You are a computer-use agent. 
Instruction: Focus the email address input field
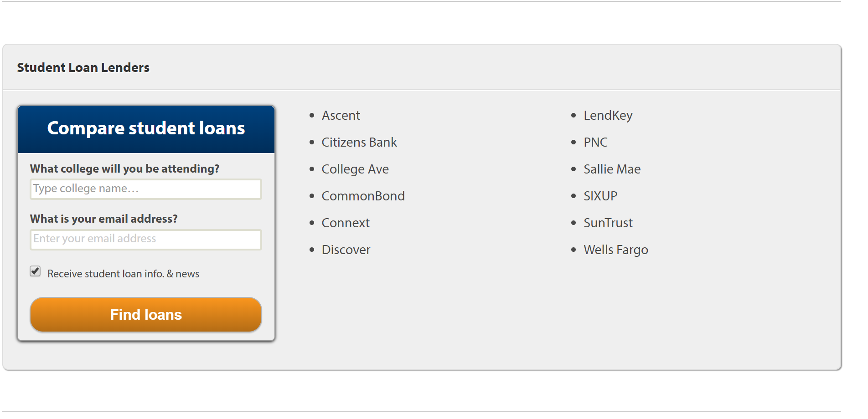click(146, 240)
